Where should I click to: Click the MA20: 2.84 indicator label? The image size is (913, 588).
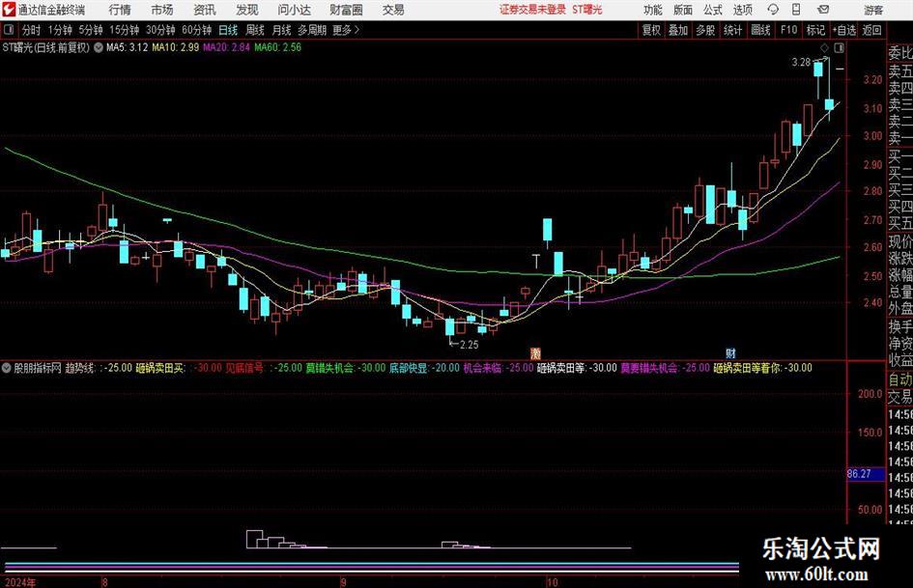point(226,47)
